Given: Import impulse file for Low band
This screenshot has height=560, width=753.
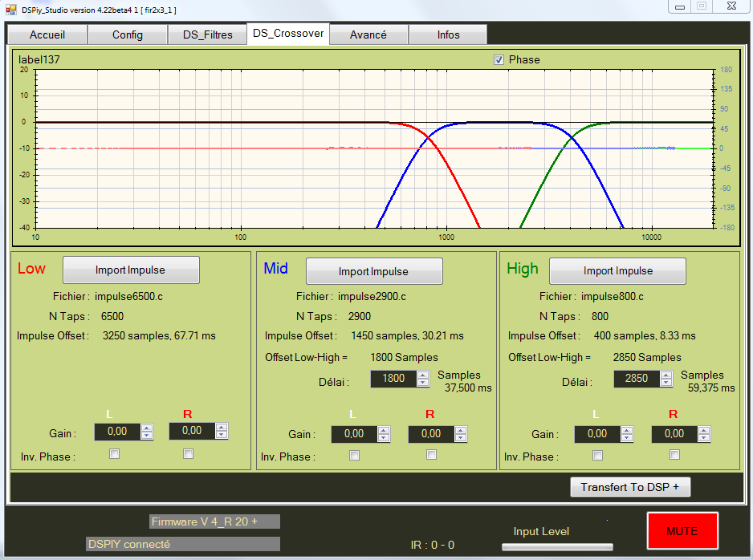Looking at the screenshot, I should pos(131,270).
